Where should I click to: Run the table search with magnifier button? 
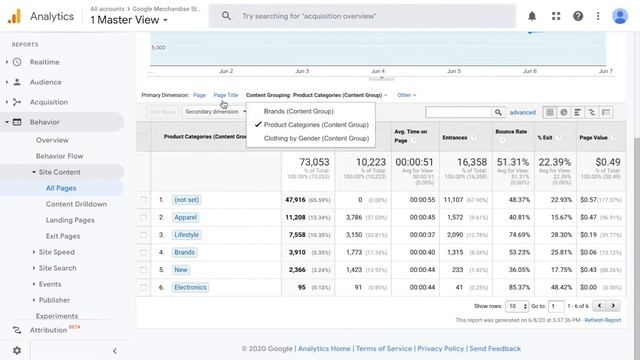click(x=498, y=112)
